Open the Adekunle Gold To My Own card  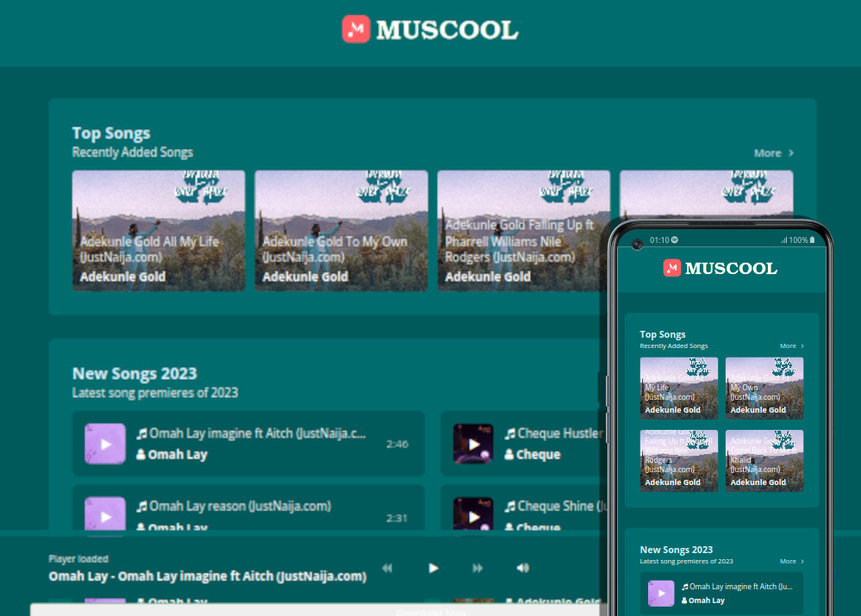(x=341, y=231)
